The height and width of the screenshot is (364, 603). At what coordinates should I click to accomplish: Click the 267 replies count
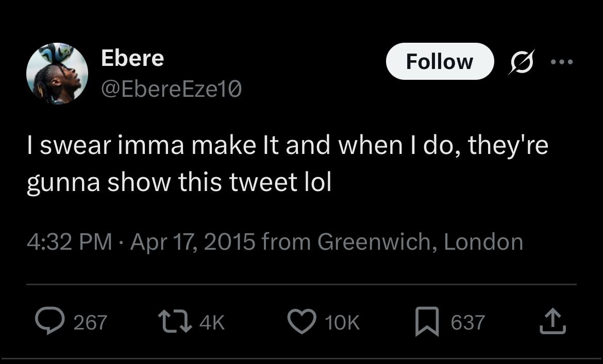tap(90, 322)
